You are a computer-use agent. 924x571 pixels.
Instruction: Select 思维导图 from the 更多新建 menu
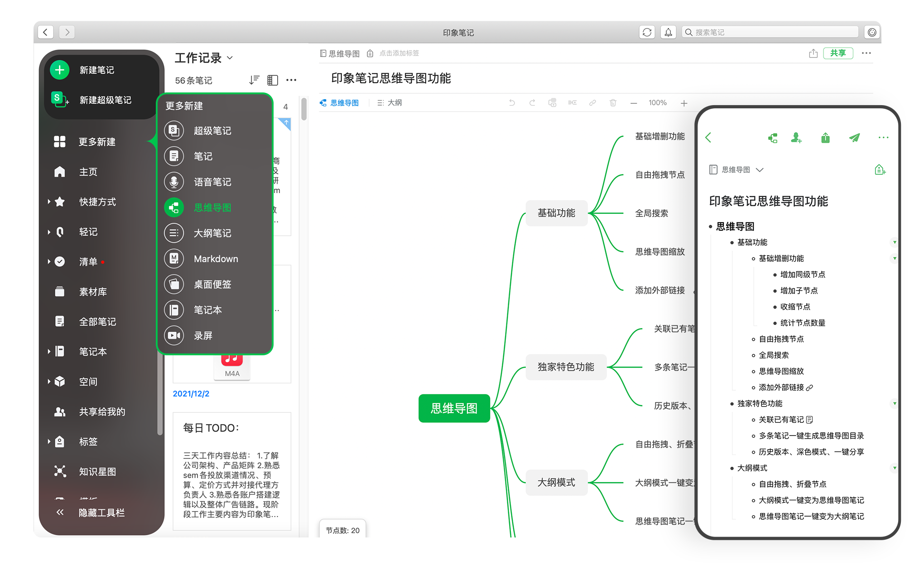point(212,208)
